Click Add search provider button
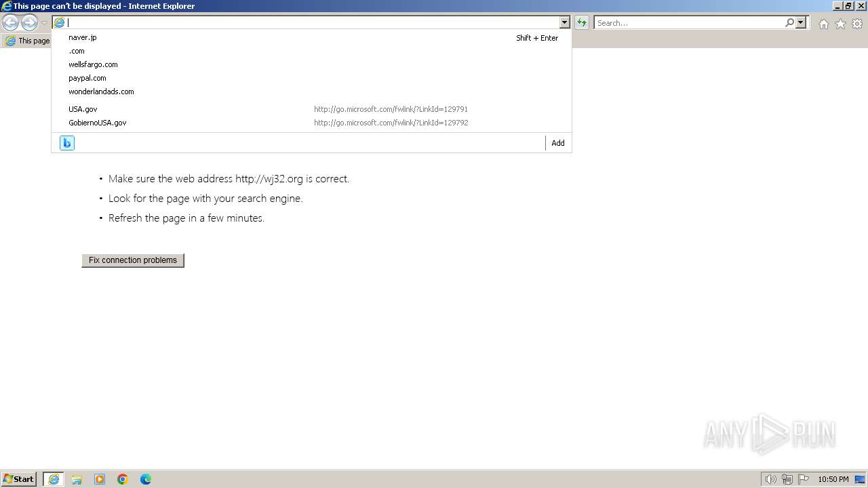This screenshot has height=488, width=868. tap(558, 143)
